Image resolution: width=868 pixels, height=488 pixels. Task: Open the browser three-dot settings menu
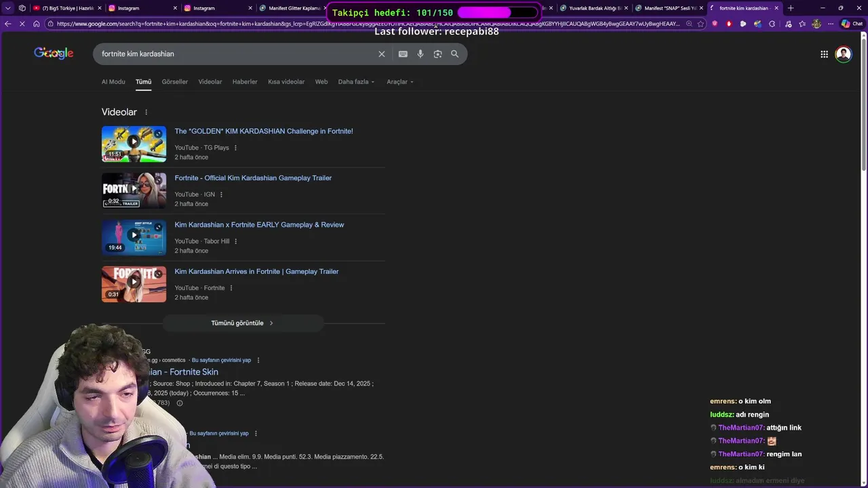831,24
